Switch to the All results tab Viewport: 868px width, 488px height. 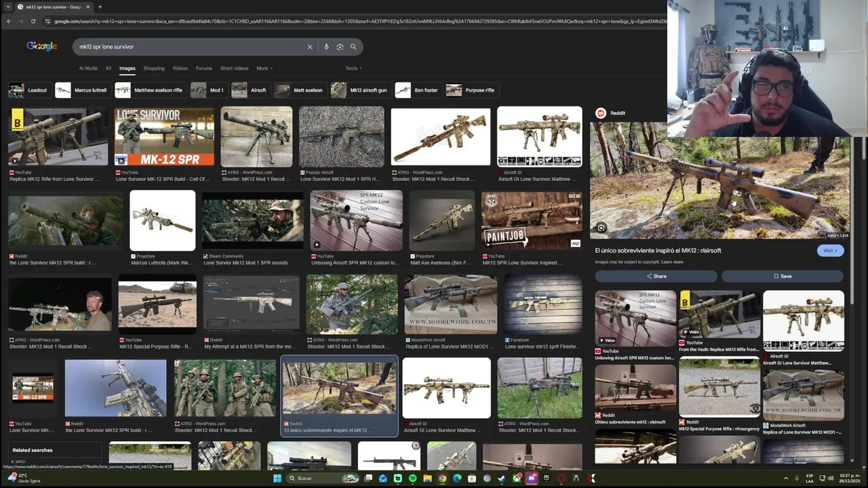108,68
